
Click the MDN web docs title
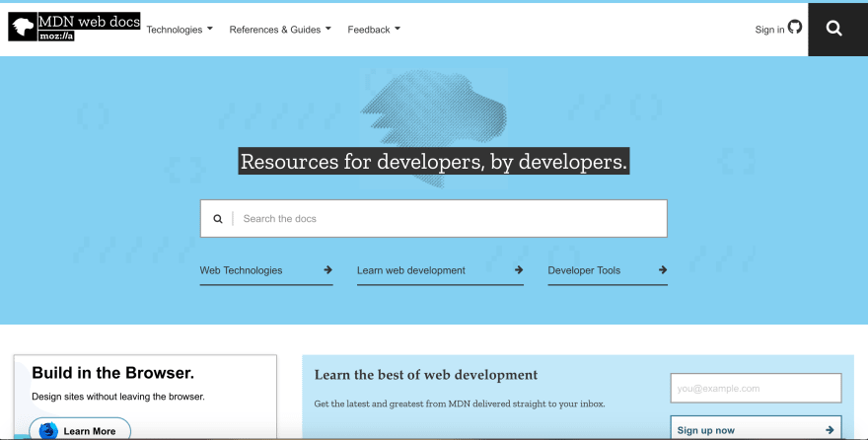tap(89, 21)
